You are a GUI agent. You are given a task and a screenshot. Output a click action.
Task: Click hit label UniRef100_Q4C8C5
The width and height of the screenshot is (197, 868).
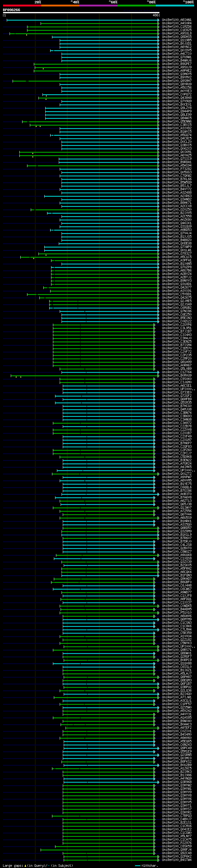click(176, 139)
